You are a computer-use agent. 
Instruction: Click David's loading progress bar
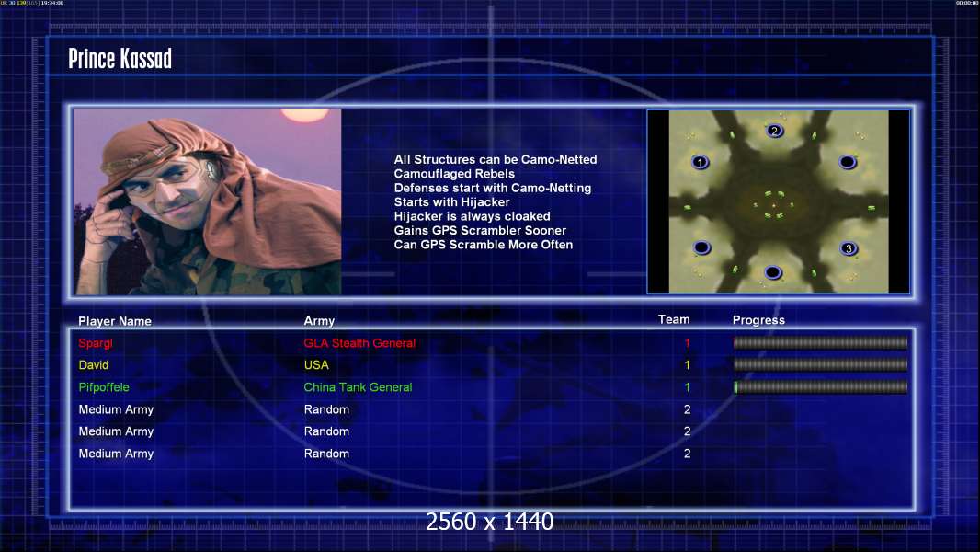pos(821,364)
